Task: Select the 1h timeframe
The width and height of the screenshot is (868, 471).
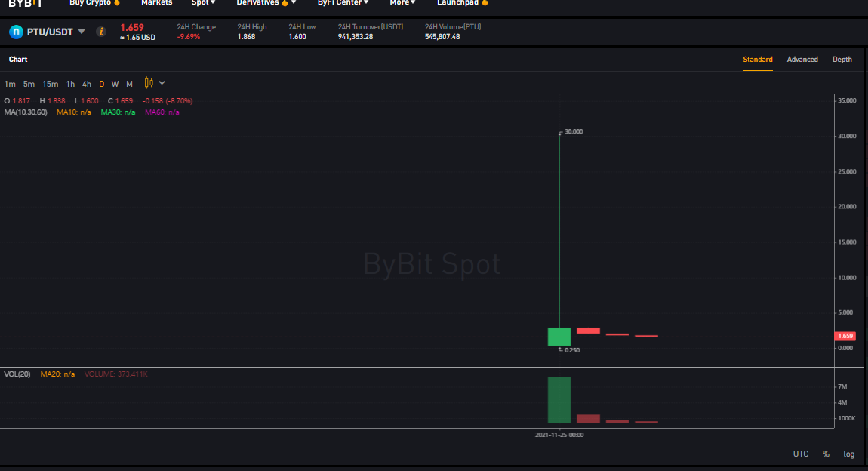Action: [70, 84]
